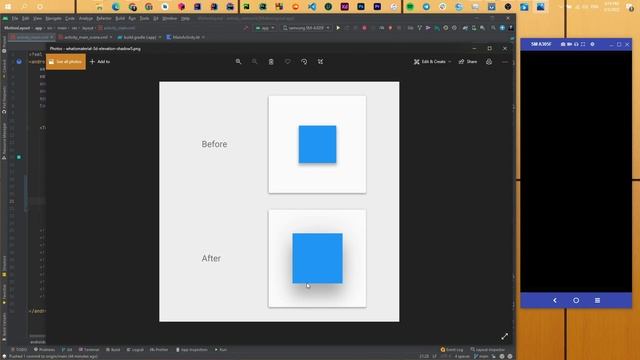
Task: Open samsung device selector dropdown
Action: (x=306, y=28)
